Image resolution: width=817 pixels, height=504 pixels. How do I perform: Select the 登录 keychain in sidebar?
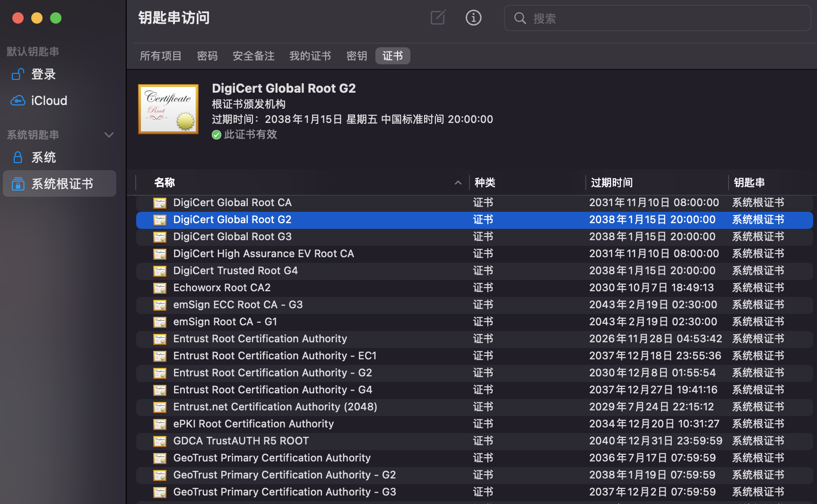60,74
